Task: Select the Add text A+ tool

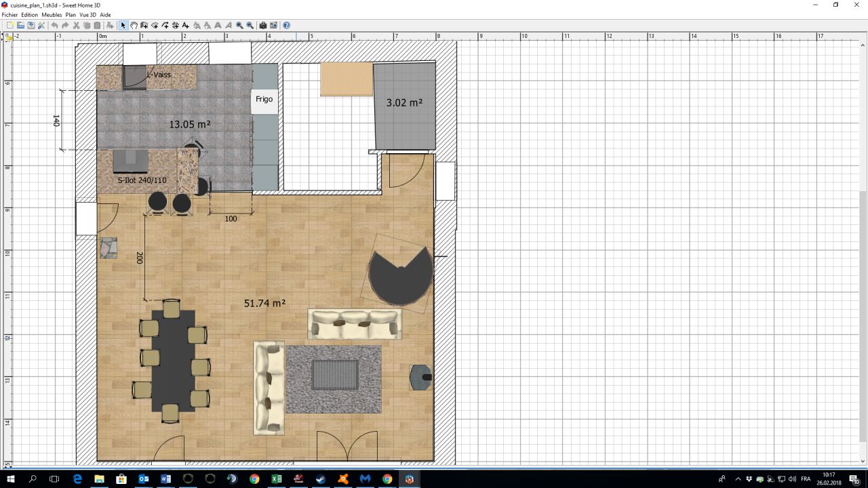Action: [x=185, y=25]
